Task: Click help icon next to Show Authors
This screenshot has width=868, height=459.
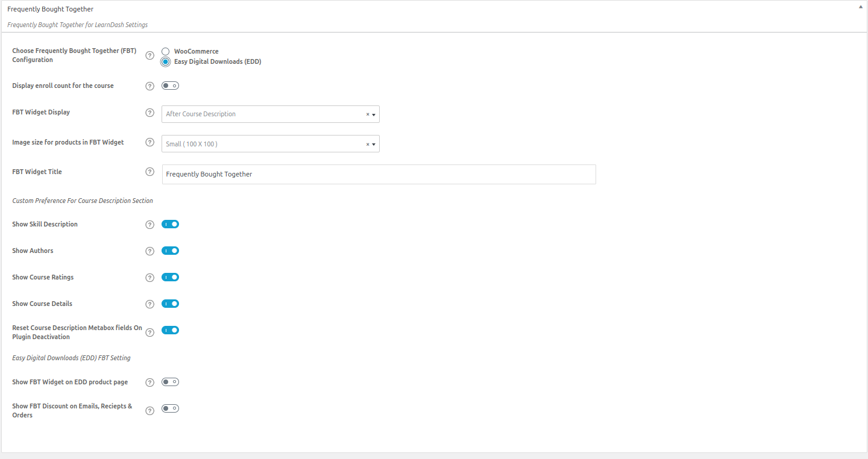Action: coord(150,251)
